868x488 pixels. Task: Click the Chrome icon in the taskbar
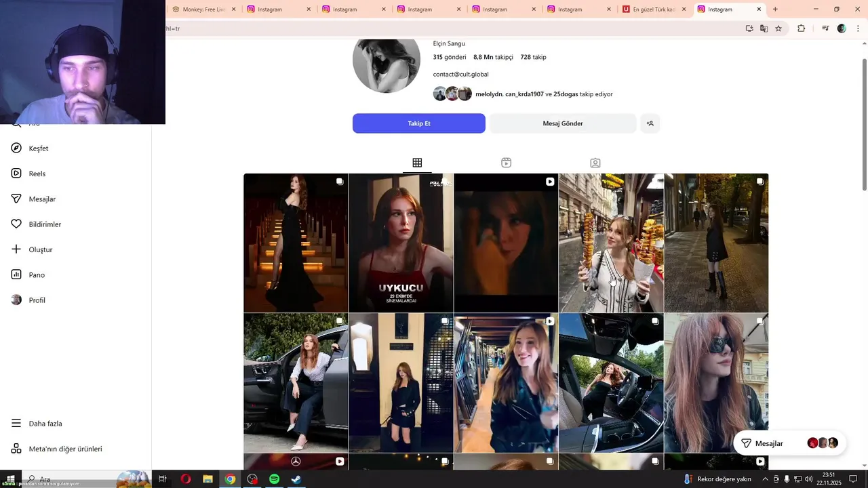(231, 479)
